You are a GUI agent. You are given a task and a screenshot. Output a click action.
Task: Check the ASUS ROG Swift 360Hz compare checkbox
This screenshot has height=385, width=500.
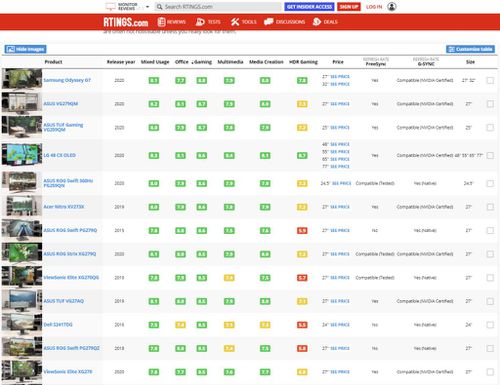click(490, 183)
